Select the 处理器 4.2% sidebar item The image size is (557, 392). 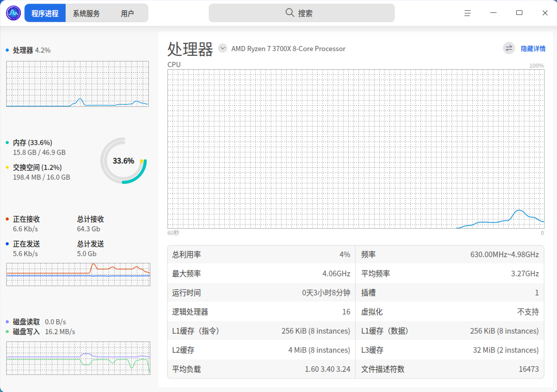coord(32,50)
